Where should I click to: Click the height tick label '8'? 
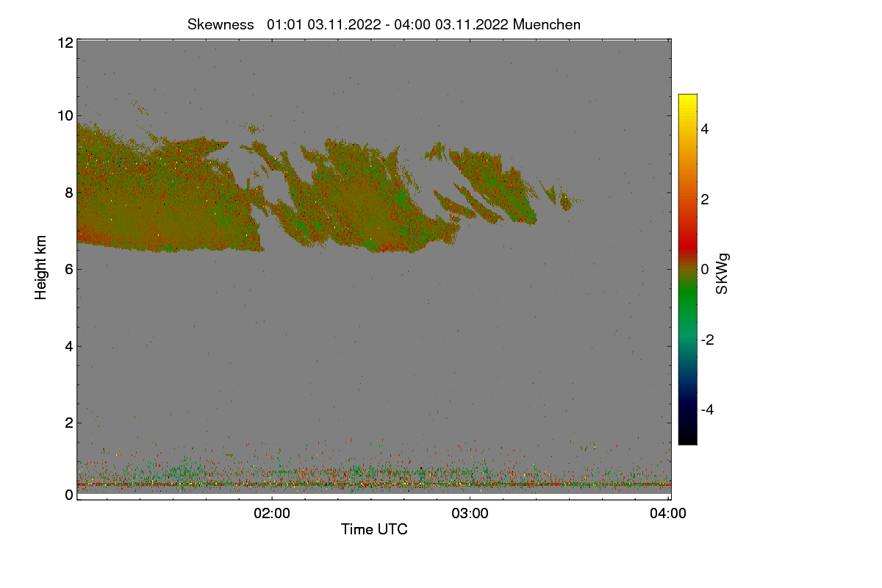click(x=69, y=193)
